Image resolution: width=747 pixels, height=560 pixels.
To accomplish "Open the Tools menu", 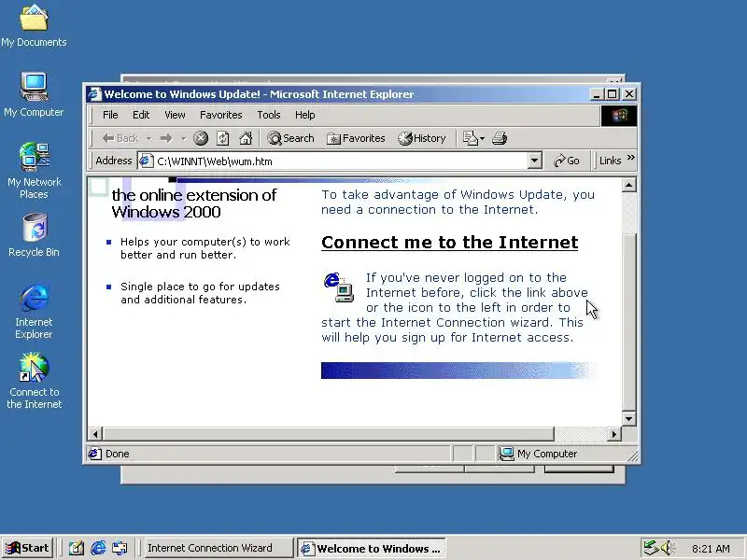I will tap(269, 115).
